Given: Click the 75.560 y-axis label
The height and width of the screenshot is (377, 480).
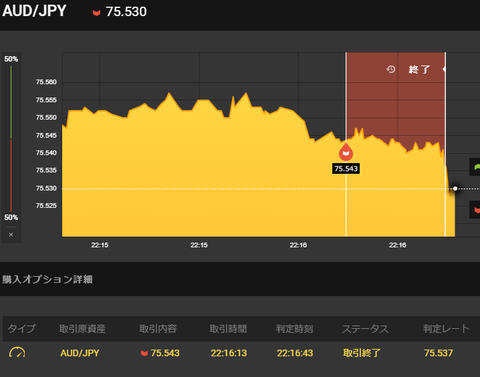Looking at the screenshot, I should click(x=46, y=82).
